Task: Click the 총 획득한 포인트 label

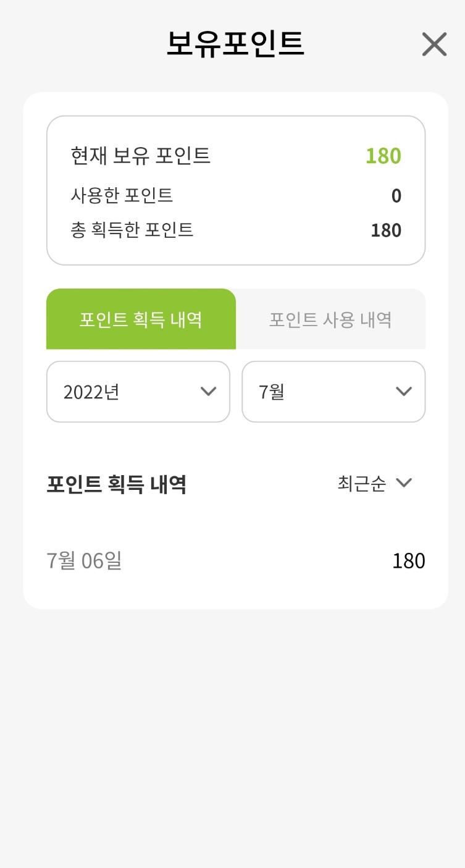Action: 132,230
